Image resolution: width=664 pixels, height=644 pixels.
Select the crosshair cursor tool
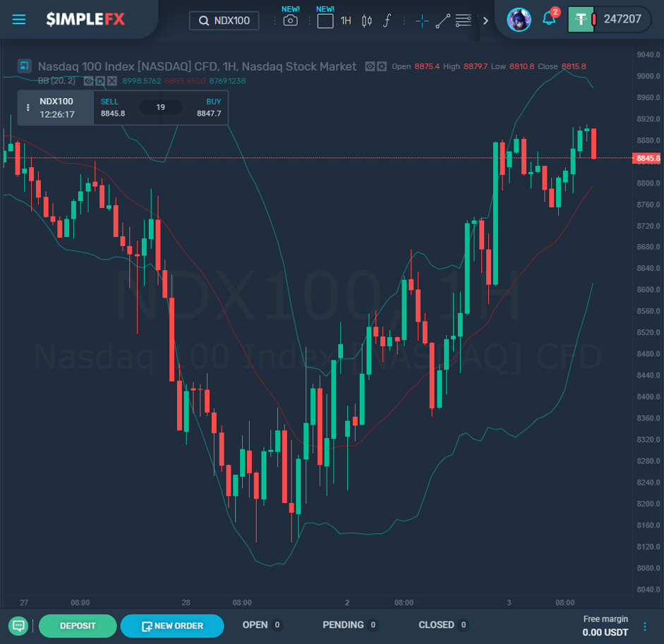coord(422,20)
